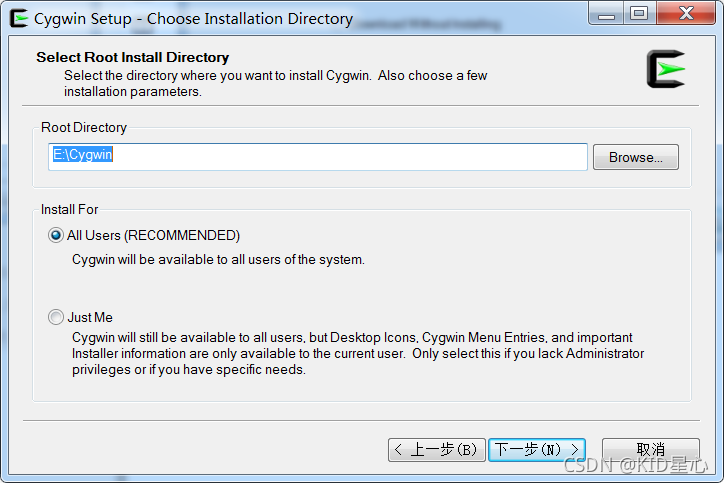Image resolution: width=724 pixels, height=483 pixels.
Task: Continue with 下一步(N) button
Action: [537, 450]
